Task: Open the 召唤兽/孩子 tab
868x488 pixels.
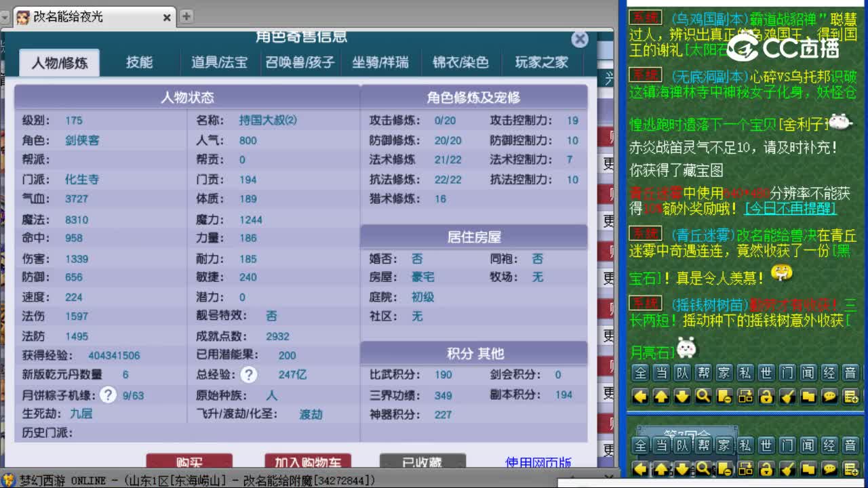Action: [x=300, y=62]
